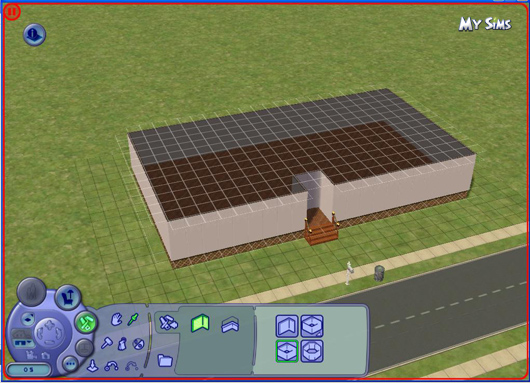This screenshot has height=383, width=530.
Task: Choose the sledgehammer demolish tool
Action: tap(106, 343)
